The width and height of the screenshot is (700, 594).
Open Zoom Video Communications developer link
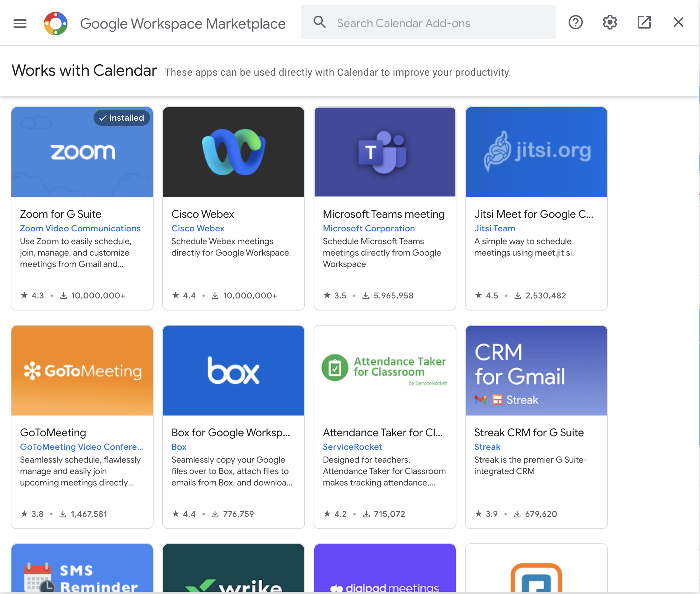click(80, 228)
